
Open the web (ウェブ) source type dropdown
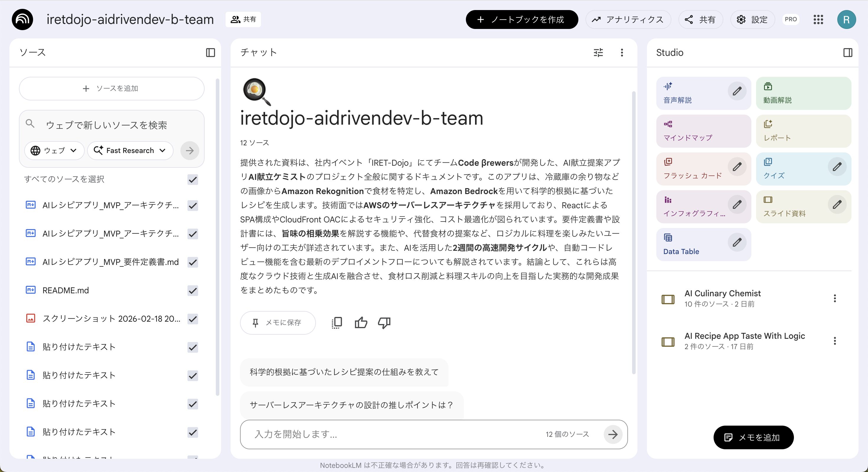[x=54, y=150]
